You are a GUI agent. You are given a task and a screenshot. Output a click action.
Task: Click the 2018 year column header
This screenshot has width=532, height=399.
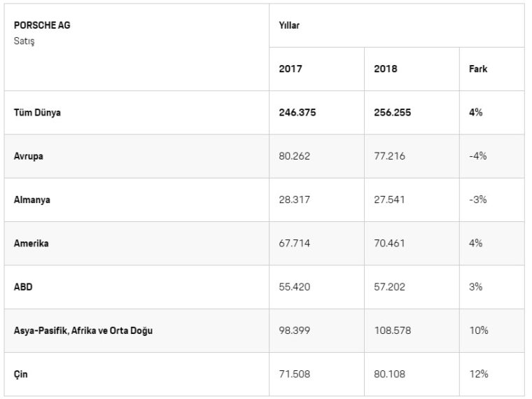coord(385,69)
